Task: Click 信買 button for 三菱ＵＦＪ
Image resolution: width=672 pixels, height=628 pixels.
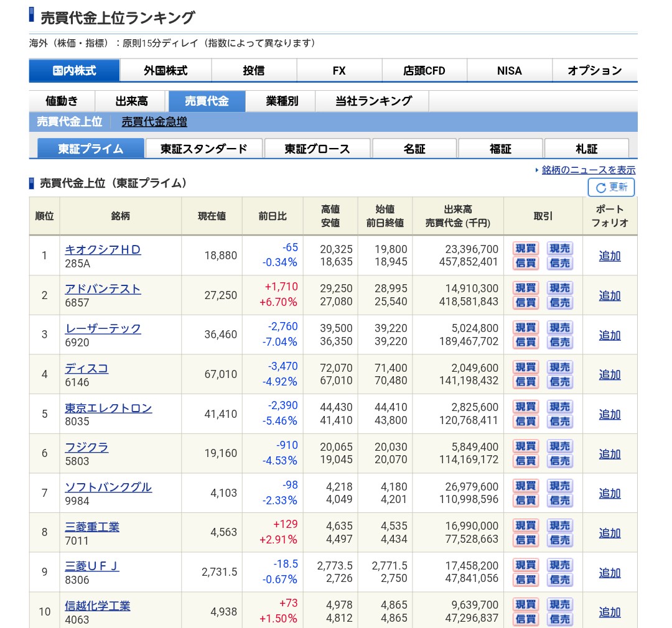Action: [x=525, y=580]
